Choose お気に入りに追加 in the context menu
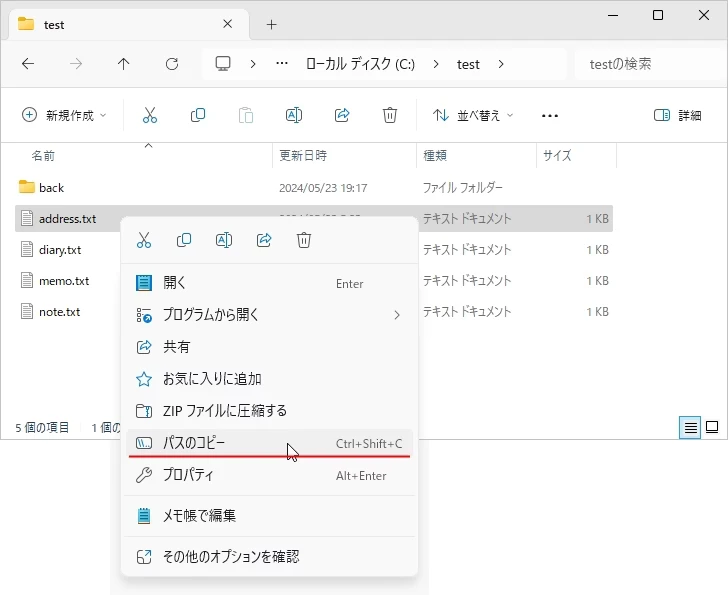Viewport: 728px width, 595px height. (x=269, y=379)
